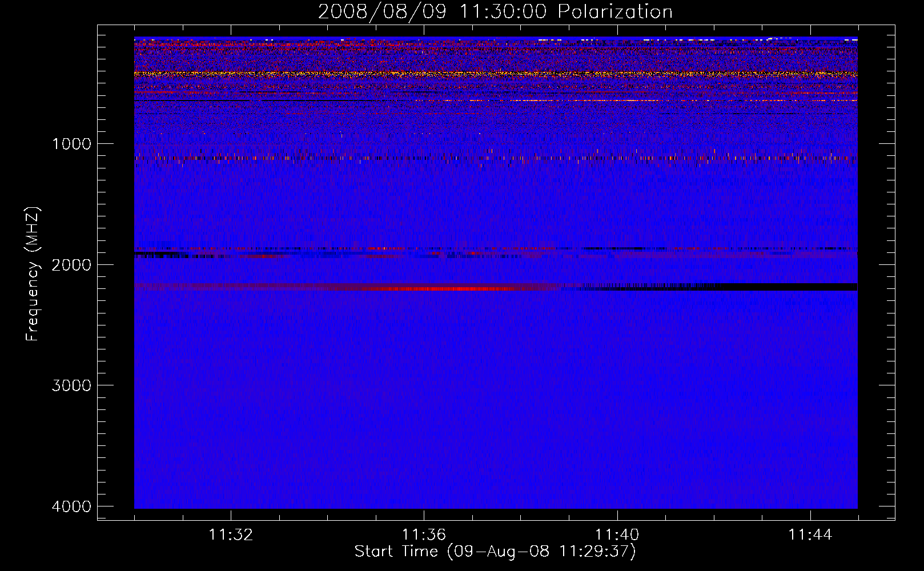Click the "11:40" time tick label
The height and width of the screenshot is (571, 924).
click(x=617, y=535)
